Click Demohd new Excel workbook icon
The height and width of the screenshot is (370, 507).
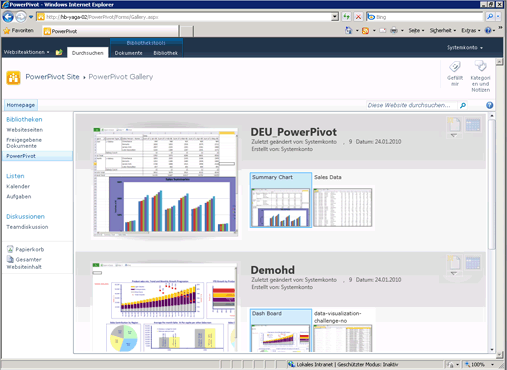pos(454,264)
